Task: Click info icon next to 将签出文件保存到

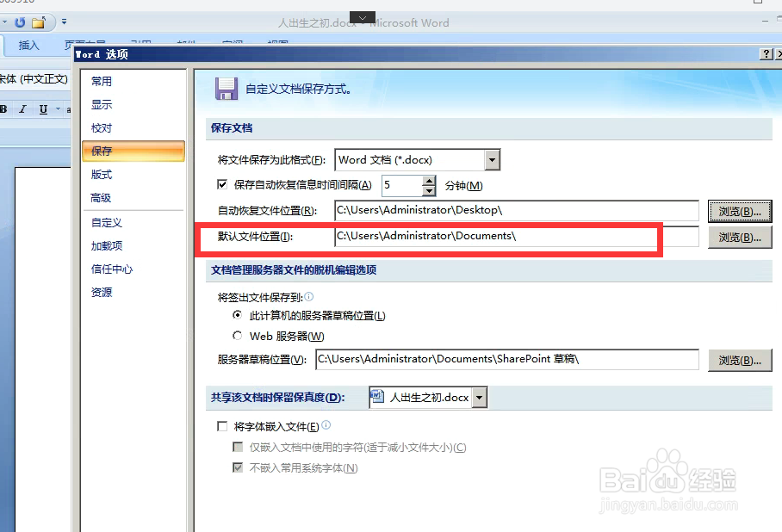Action: tap(308, 297)
